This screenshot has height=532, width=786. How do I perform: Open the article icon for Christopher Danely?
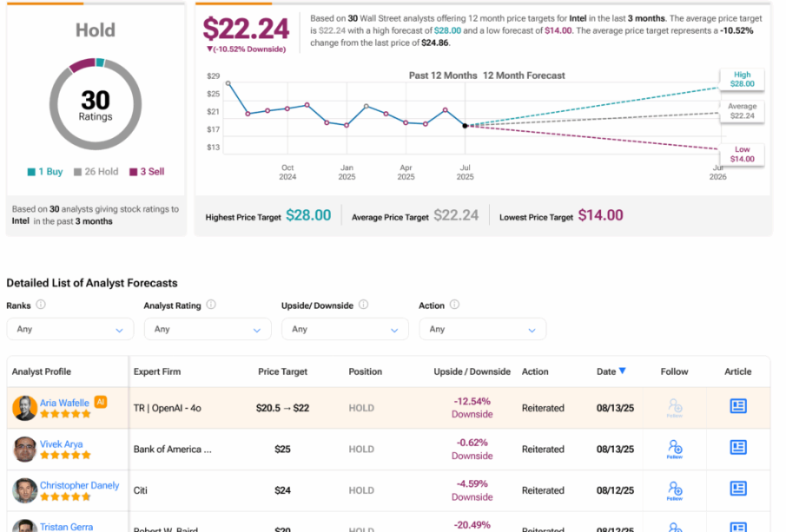[737, 489]
